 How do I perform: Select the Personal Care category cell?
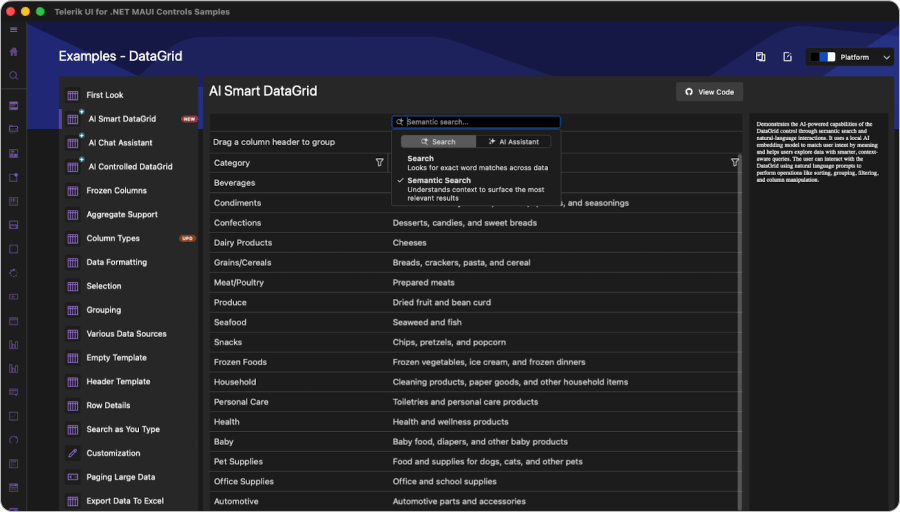tap(298, 402)
